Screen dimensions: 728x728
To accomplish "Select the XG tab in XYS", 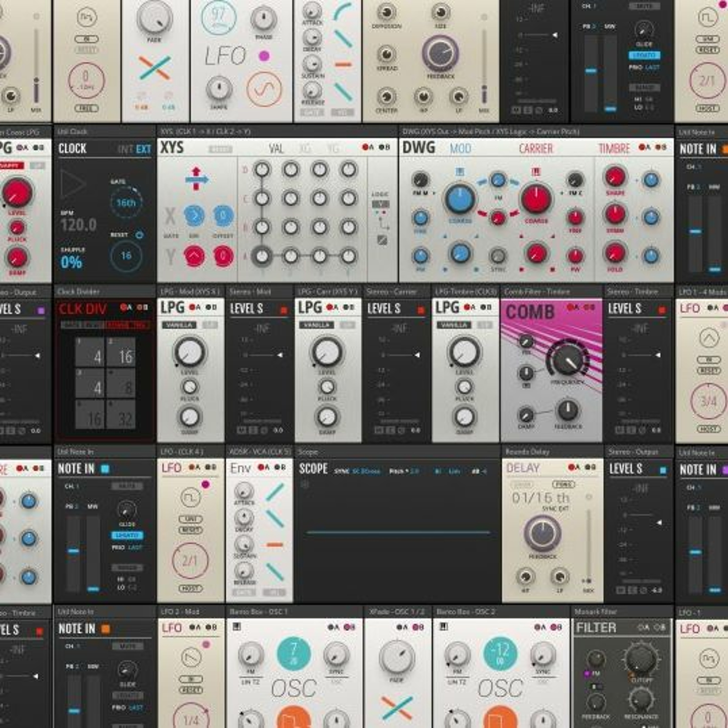I will coord(305,149).
